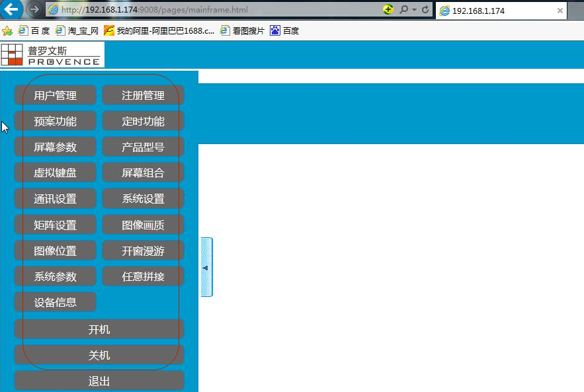Viewport: 584px width, 392px height.
Task: Click the search magnifier icon in address bar
Action: 403,9
